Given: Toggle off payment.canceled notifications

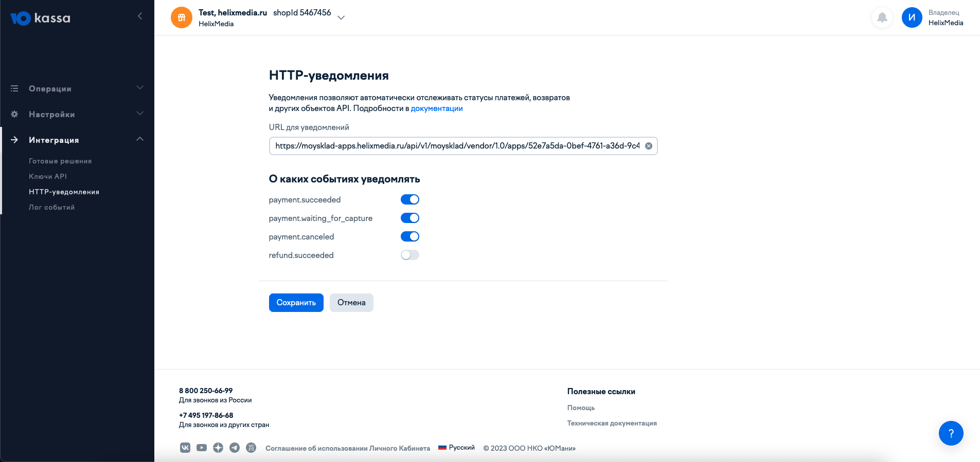Looking at the screenshot, I should [410, 236].
